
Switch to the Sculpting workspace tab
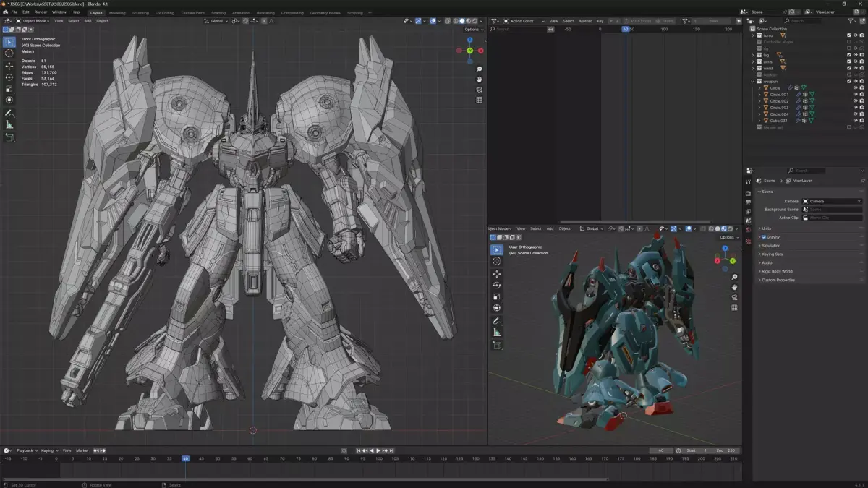click(x=140, y=13)
